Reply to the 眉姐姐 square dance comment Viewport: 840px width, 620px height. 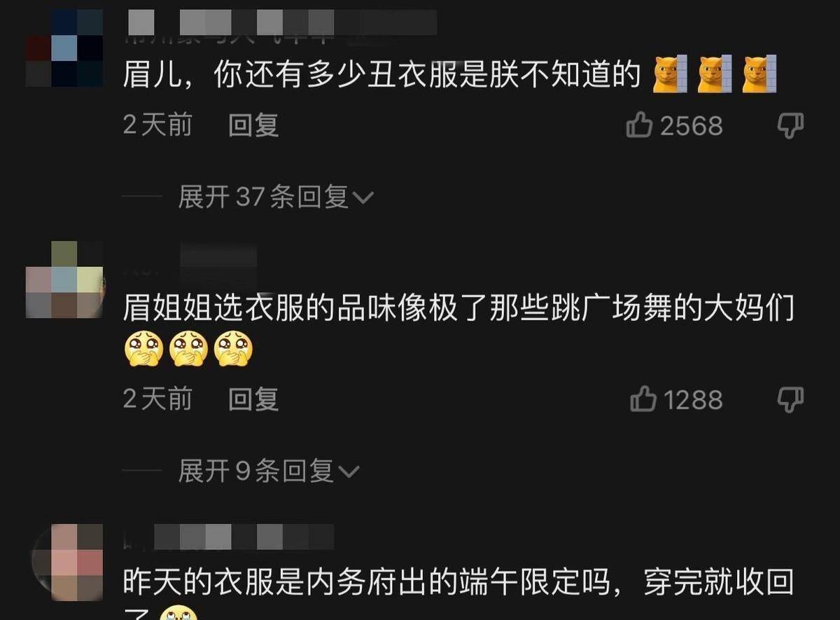(253, 400)
